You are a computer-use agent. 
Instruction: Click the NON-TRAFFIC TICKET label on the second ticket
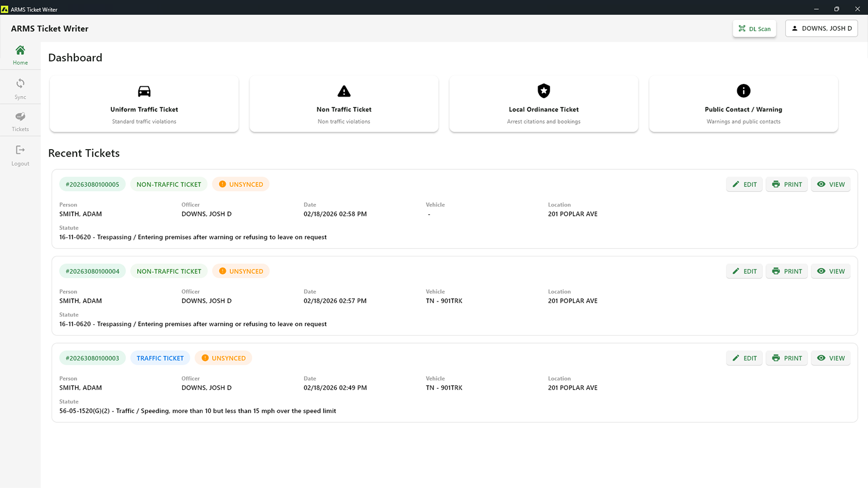[x=169, y=271]
